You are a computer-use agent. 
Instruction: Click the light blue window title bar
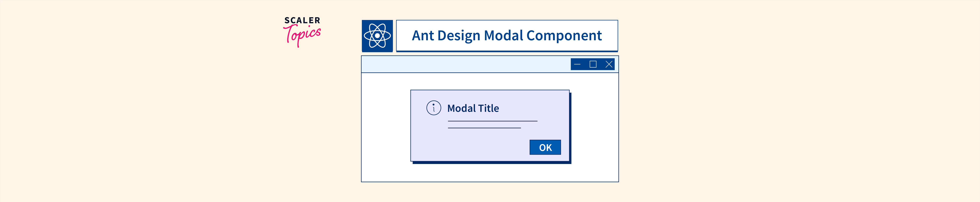[464, 64]
